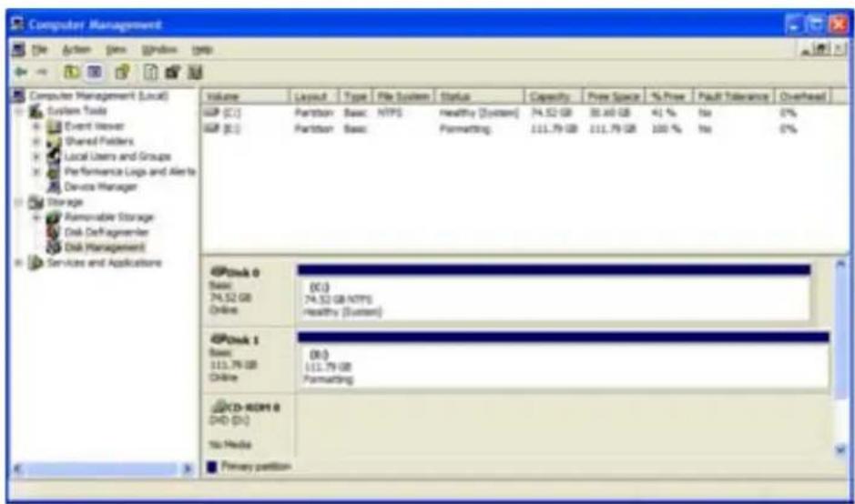
Task: Expand the Event Viewer node
Action: pos(36,126)
